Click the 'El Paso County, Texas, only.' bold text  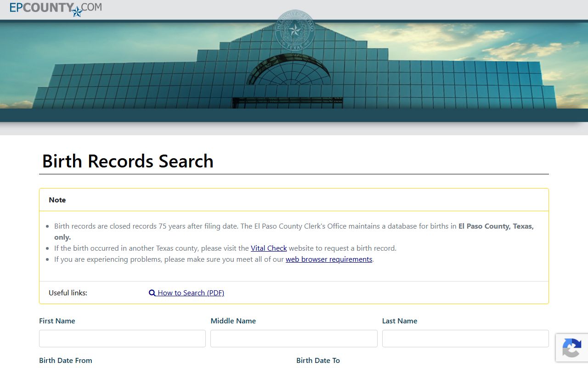coord(294,232)
